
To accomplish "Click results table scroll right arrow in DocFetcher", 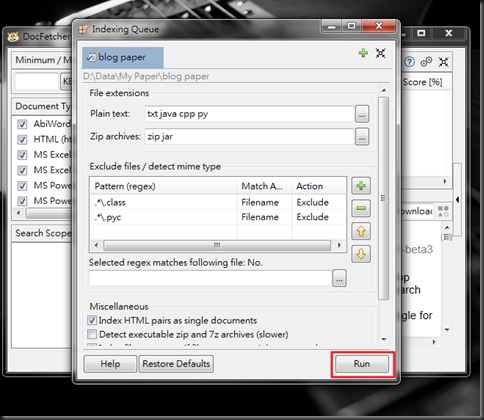I will click(445, 181).
